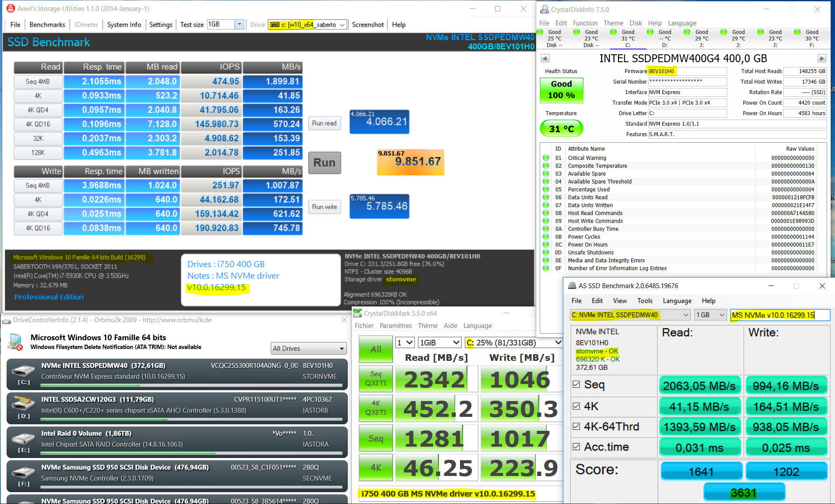Click 4K Q32T1 button in CrystalDiskMark

click(375, 408)
